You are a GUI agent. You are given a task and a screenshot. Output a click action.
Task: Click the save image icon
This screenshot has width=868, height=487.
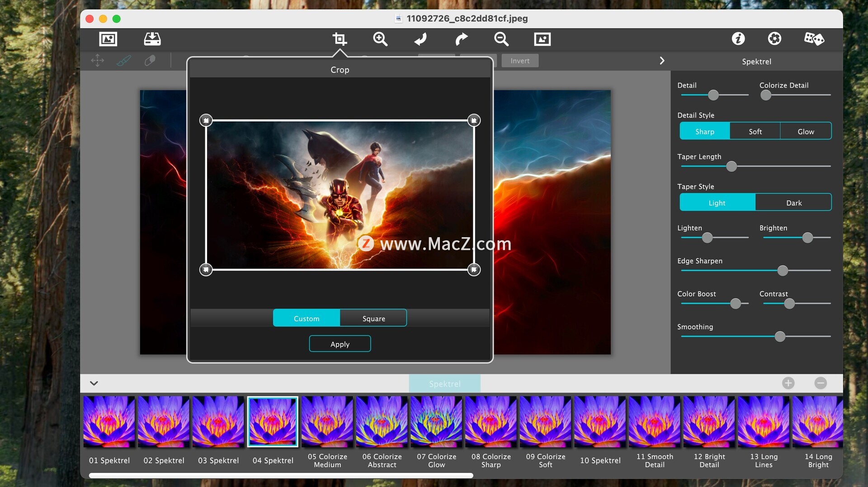152,39
